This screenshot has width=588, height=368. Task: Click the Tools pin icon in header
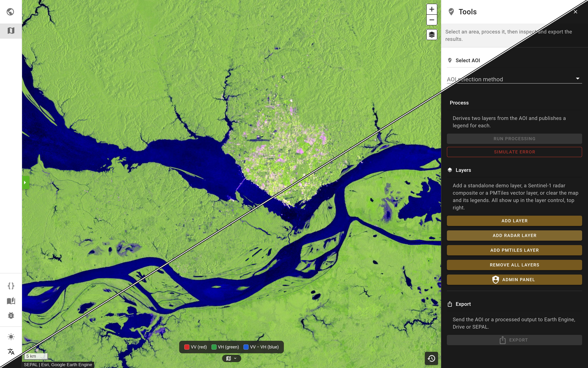tap(451, 12)
